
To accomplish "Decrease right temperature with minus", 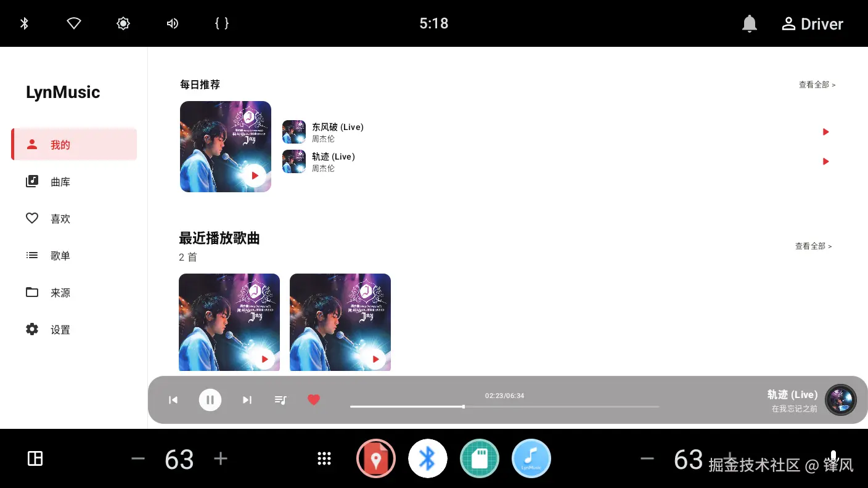I will click(x=647, y=459).
